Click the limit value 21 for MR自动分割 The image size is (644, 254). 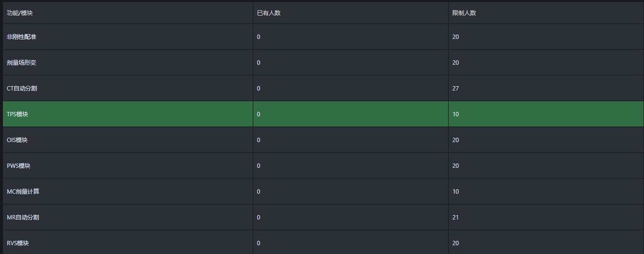tap(456, 217)
